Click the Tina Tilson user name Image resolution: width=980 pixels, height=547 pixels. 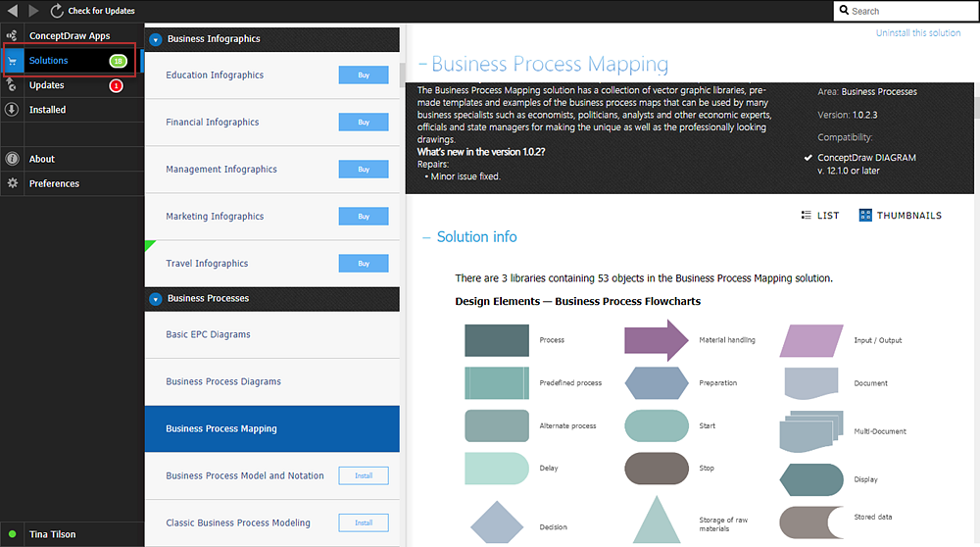pos(53,534)
